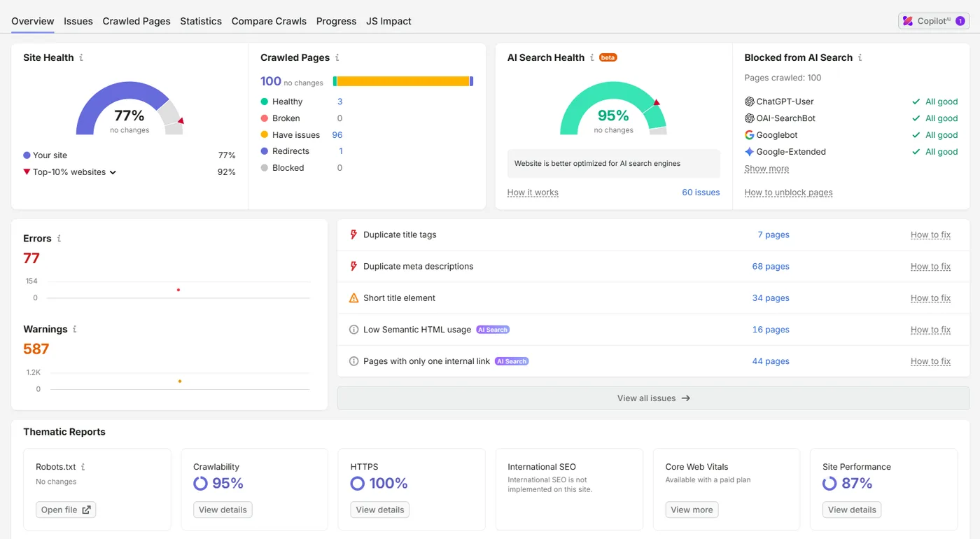Click the AI Search Health 95% gauge
This screenshot has height=539, width=980.
click(x=613, y=108)
